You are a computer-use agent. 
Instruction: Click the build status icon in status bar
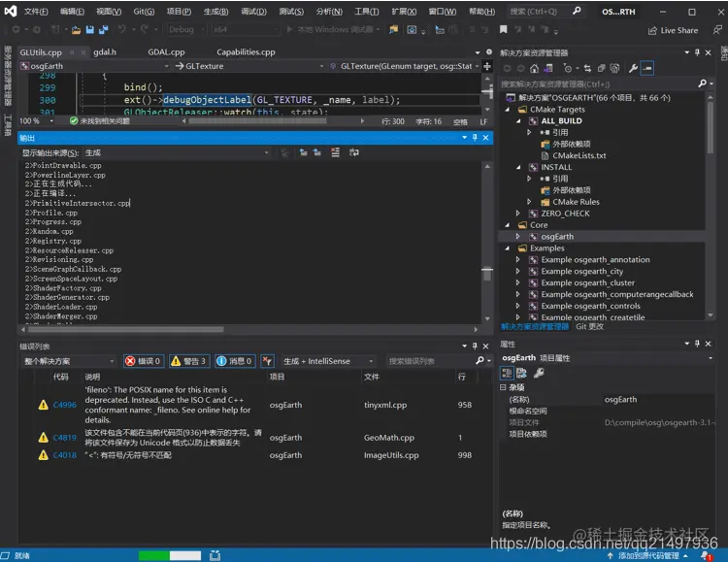tap(215, 555)
